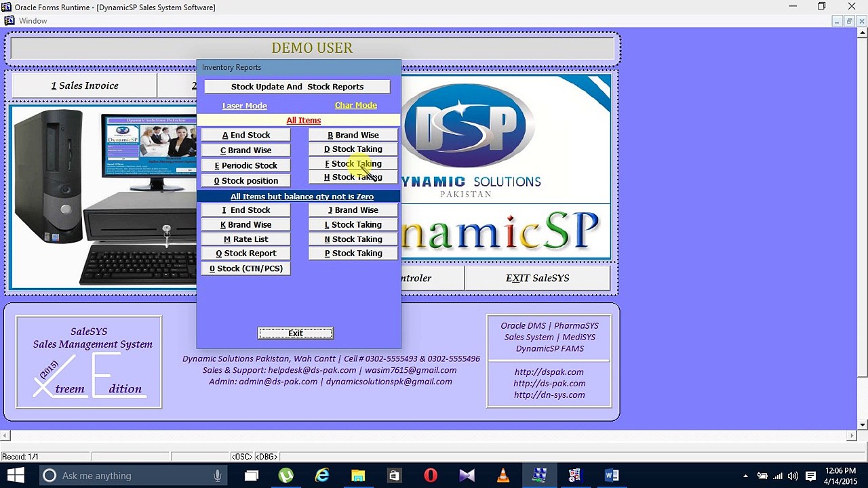The height and width of the screenshot is (488, 868).
Task: Click the battery tray icon
Action: click(762, 476)
